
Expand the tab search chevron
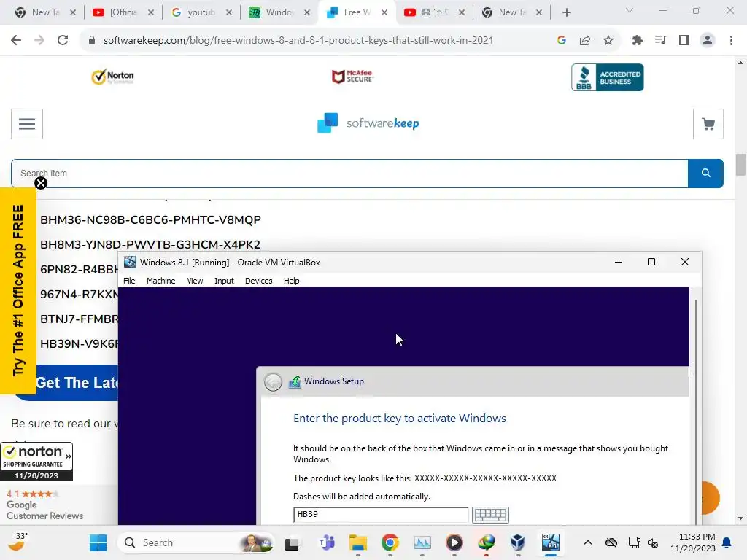point(630,10)
